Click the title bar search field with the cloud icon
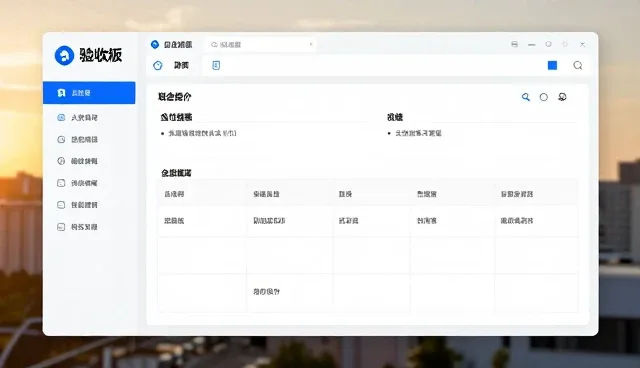Image resolution: width=640 pixels, height=368 pixels. (x=261, y=44)
